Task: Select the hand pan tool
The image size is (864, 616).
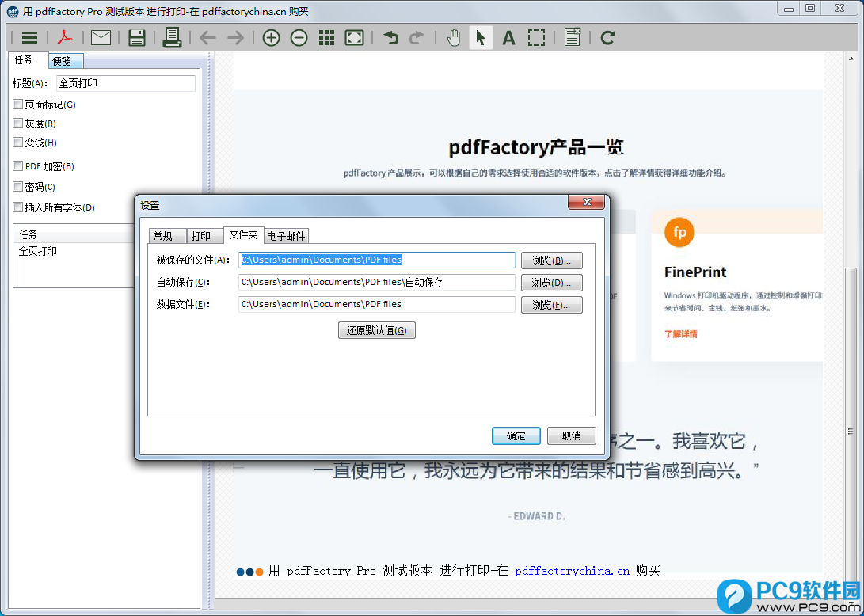Action: tap(454, 37)
